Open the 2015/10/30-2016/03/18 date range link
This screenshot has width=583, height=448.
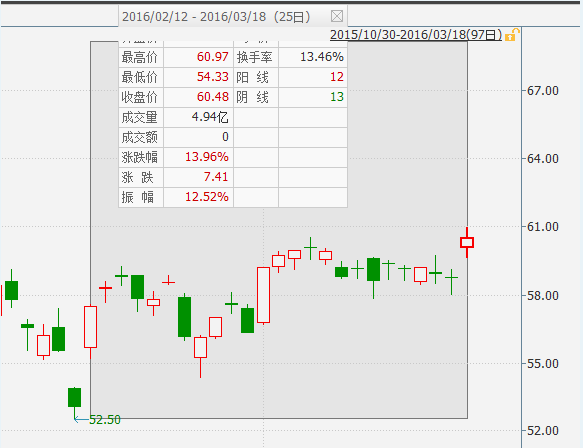416,35
